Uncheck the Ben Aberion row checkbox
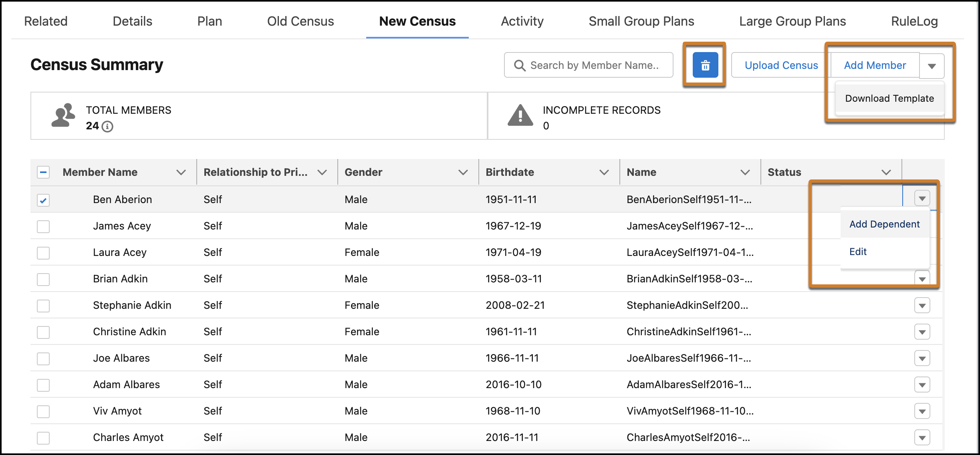Image resolution: width=980 pixels, height=455 pixels. (x=43, y=200)
